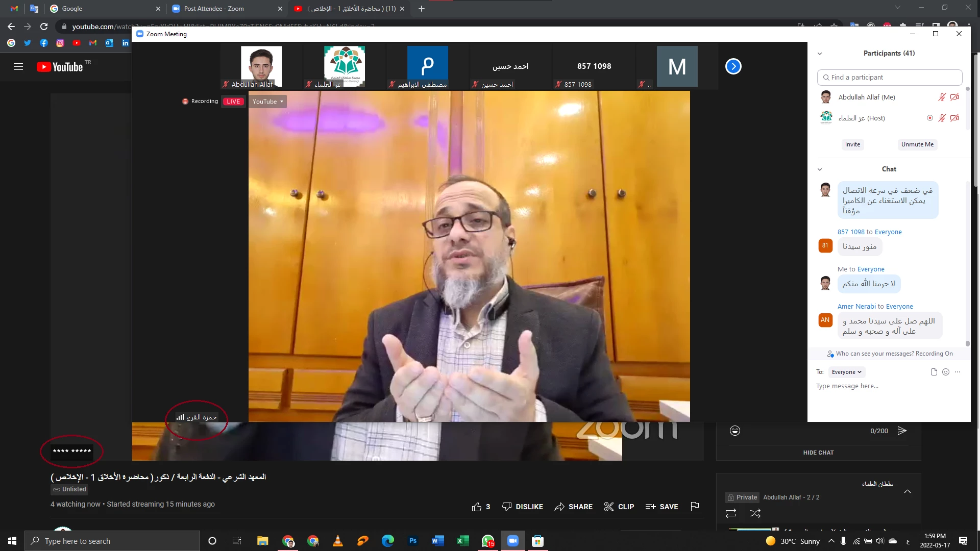Image resolution: width=980 pixels, height=551 pixels.
Task: Open emoji picker in Zoom chat
Action: tap(946, 372)
